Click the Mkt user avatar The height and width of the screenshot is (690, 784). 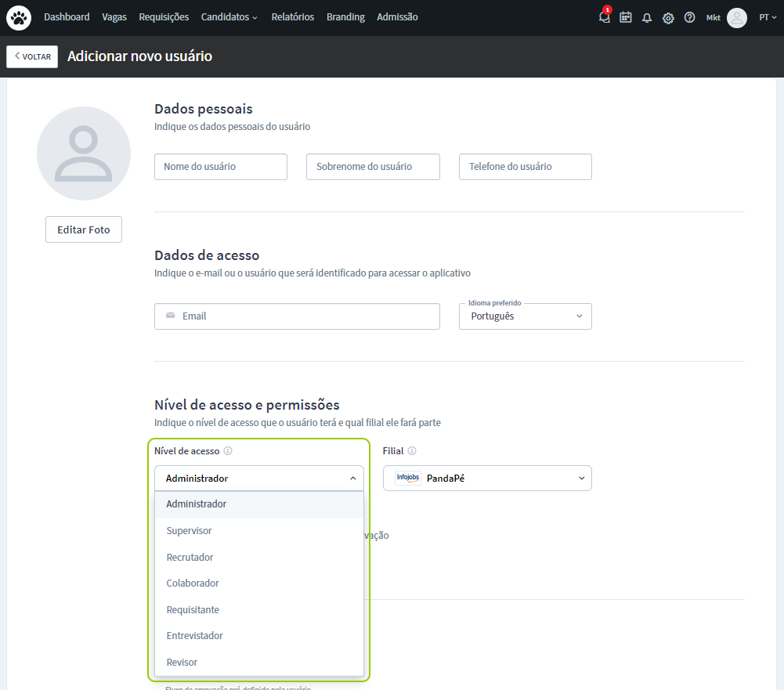point(736,17)
